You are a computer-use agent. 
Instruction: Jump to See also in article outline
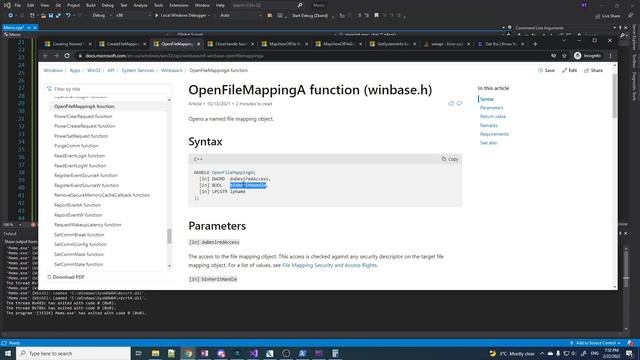(x=488, y=143)
